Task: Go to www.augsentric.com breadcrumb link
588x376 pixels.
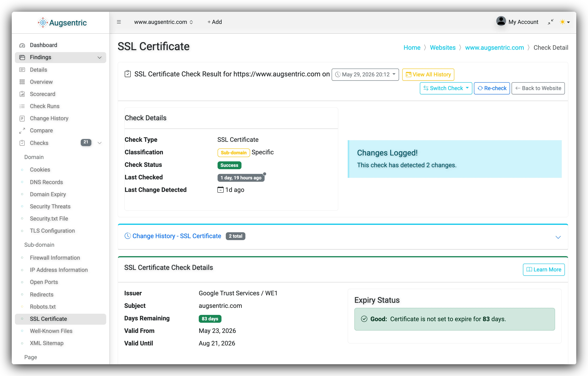Action: click(495, 47)
